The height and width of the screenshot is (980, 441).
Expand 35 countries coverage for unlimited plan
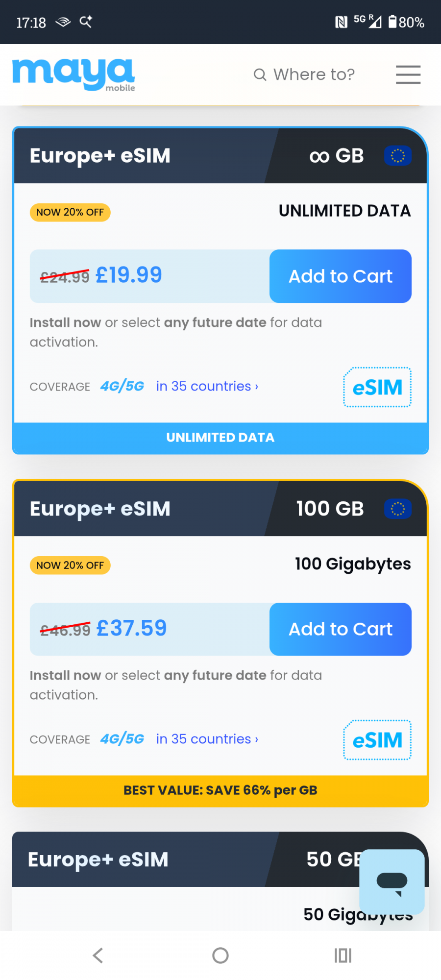pyautogui.click(x=207, y=387)
